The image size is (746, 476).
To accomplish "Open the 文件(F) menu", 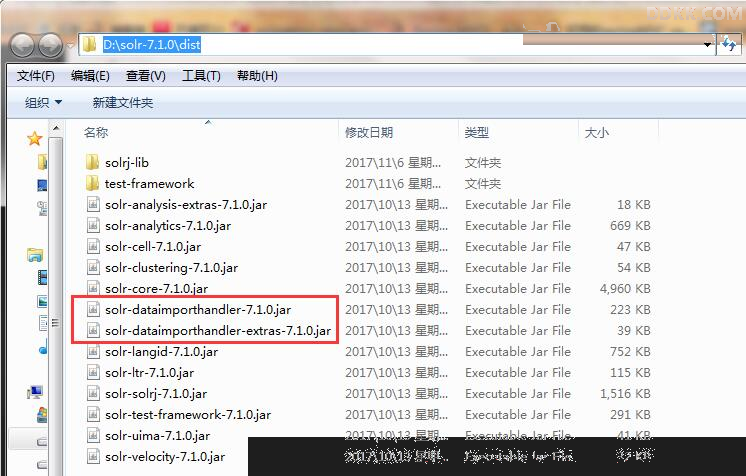I will pyautogui.click(x=36, y=76).
